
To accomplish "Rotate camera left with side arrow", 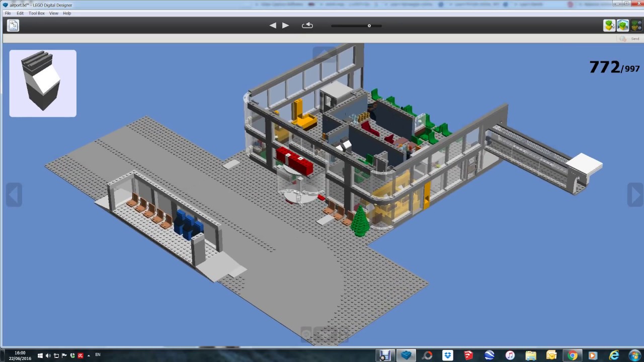I will (14, 195).
